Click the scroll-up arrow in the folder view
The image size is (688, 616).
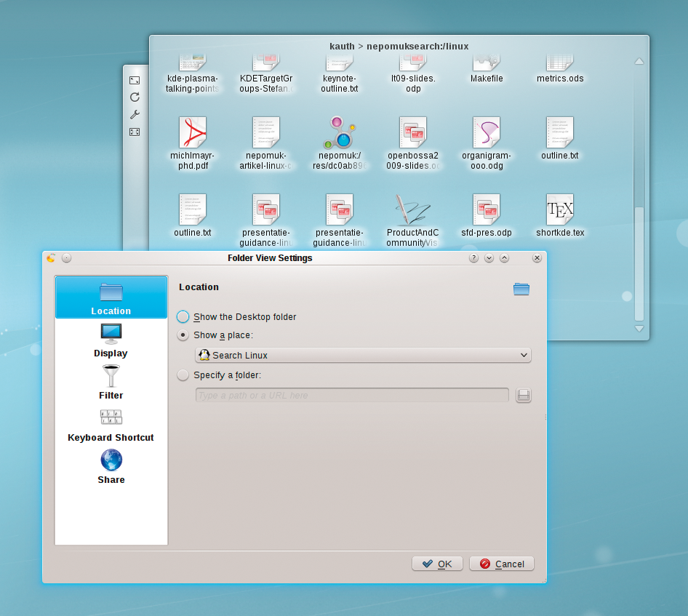[639, 61]
